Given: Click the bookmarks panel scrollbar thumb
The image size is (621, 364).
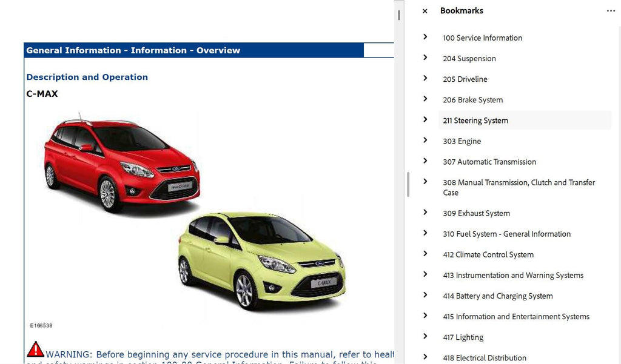Looking at the screenshot, I should tap(408, 184).
